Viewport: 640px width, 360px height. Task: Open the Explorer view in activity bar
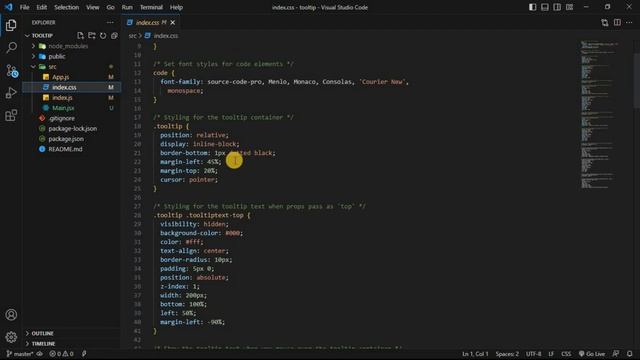[11, 25]
